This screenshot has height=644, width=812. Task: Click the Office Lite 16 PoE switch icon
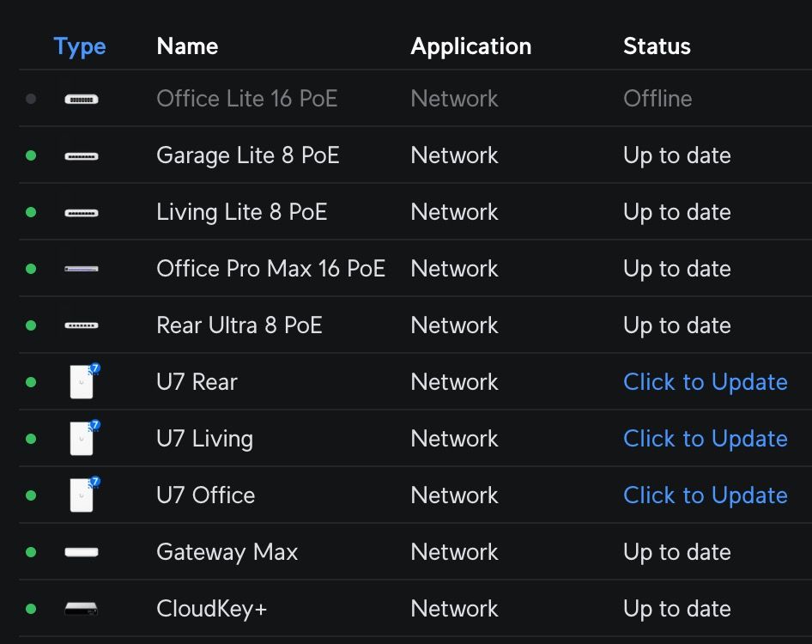pyautogui.click(x=82, y=99)
